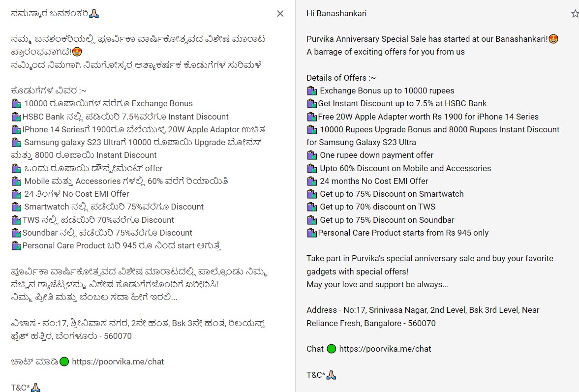Click shopping bag icon before '24 months No Cost EMI Offer'

(x=311, y=181)
